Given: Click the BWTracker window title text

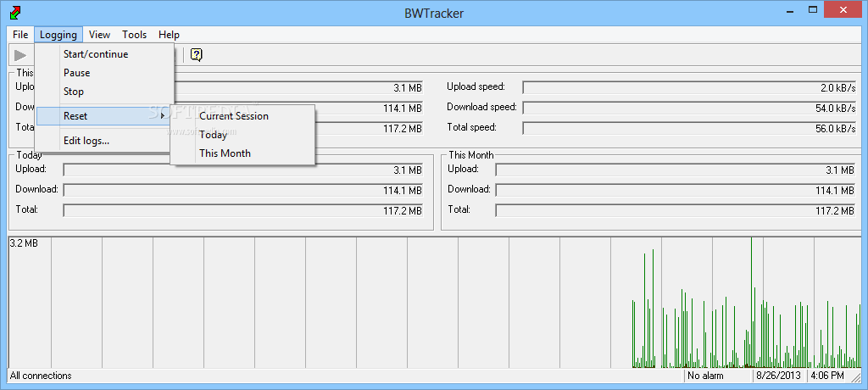Looking at the screenshot, I should (434, 14).
